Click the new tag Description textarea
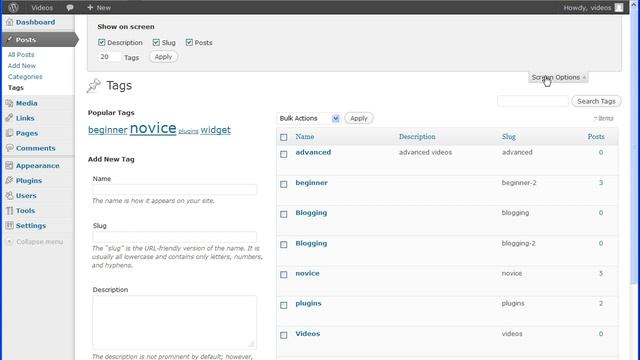The image size is (640, 360). 174,322
